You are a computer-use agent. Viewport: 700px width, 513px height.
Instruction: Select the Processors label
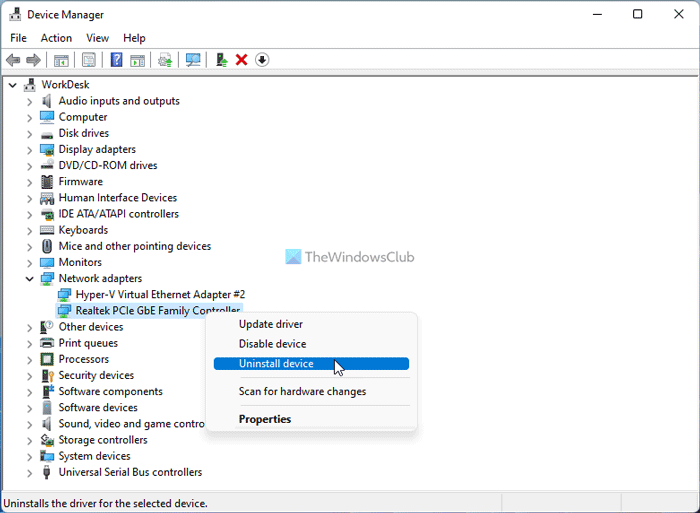[84, 359]
